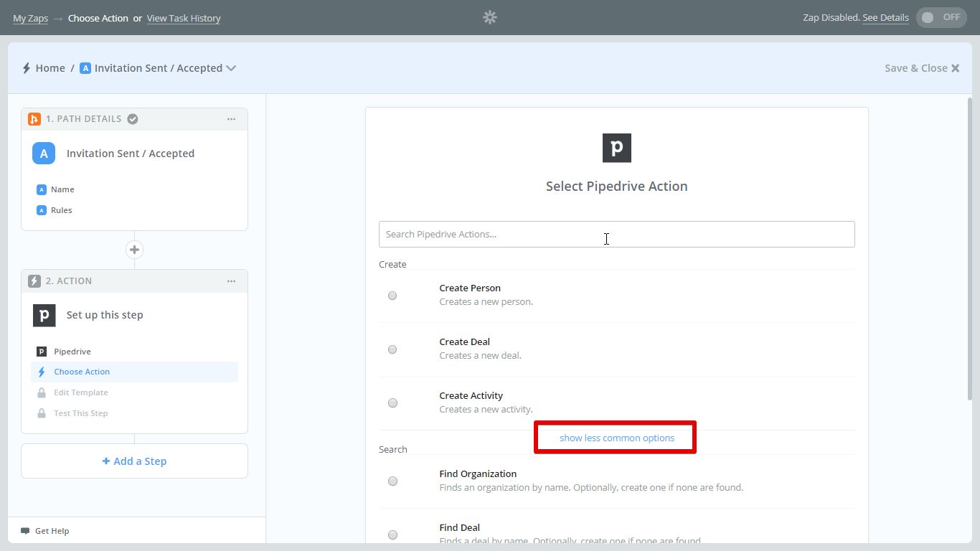Click the Zapier loading gear icon in header
980x551 pixels.
pyautogui.click(x=490, y=17)
